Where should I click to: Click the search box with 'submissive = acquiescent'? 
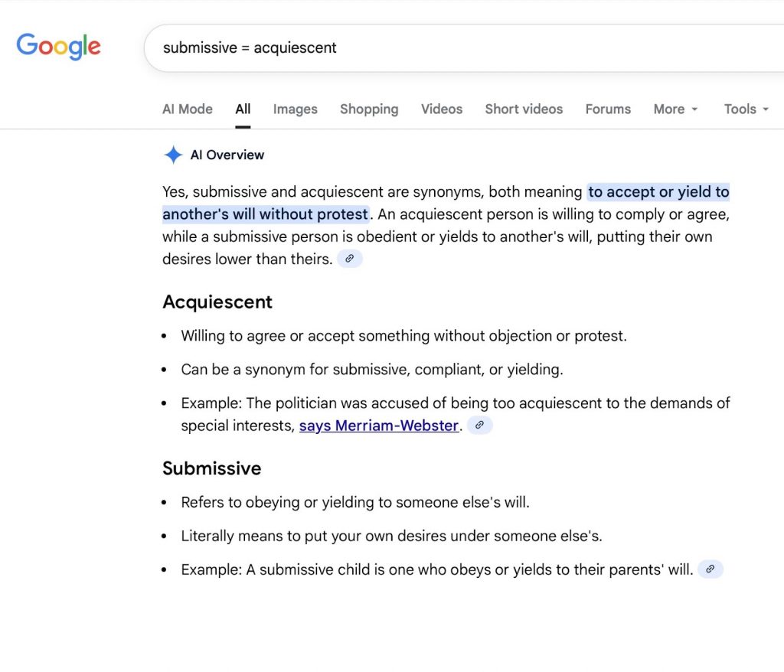459,47
